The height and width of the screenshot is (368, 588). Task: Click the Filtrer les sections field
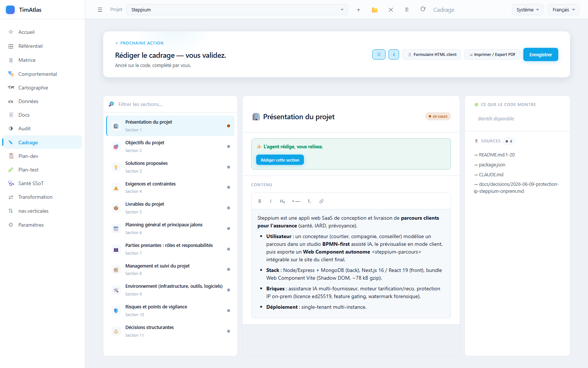(x=170, y=104)
